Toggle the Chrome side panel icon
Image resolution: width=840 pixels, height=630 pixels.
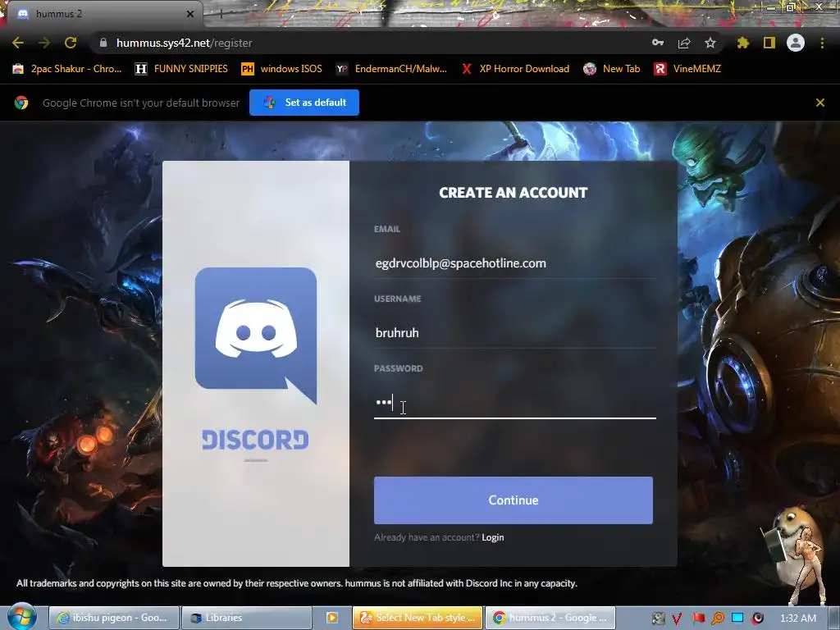coord(769,43)
